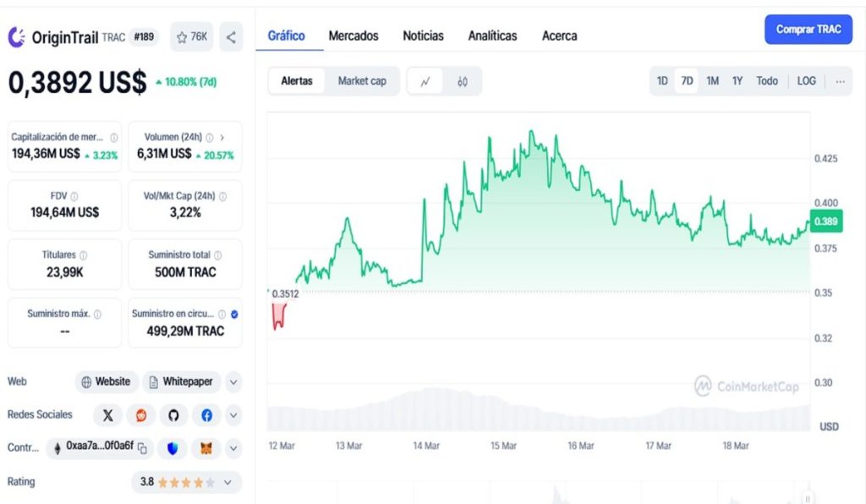Select the 7D time range

687,81
